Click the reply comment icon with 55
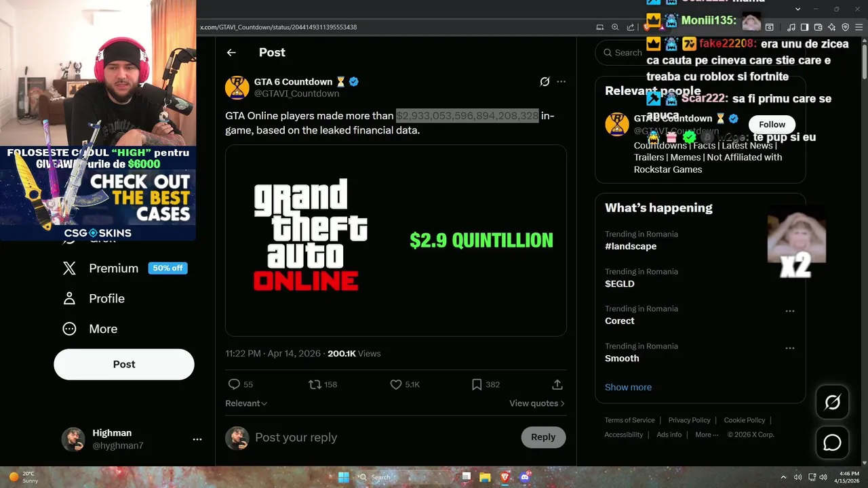 [x=234, y=384]
